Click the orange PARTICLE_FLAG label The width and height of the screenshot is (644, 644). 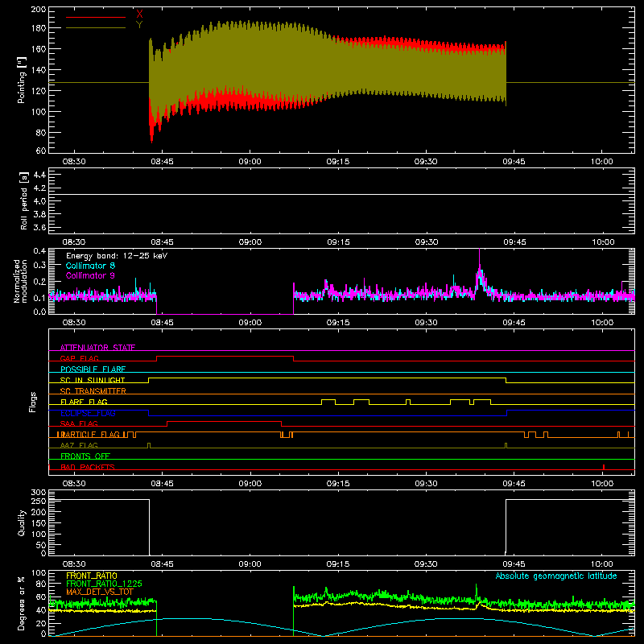pos(89,435)
